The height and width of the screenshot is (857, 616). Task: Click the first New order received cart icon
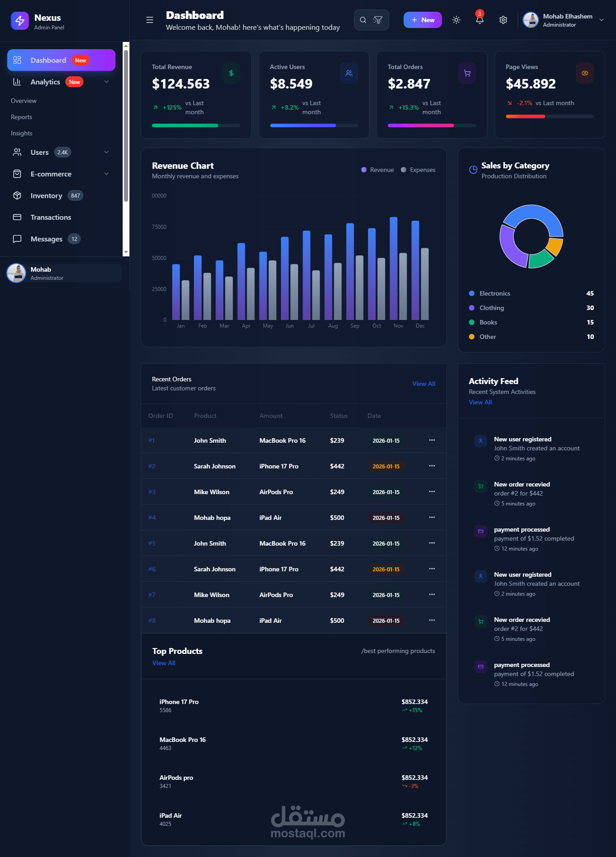click(x=481, y=486)
